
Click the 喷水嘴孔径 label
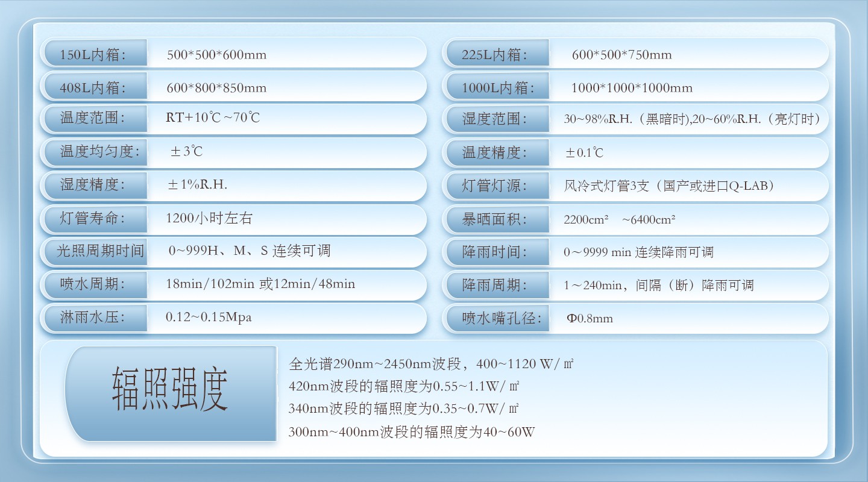502,318
